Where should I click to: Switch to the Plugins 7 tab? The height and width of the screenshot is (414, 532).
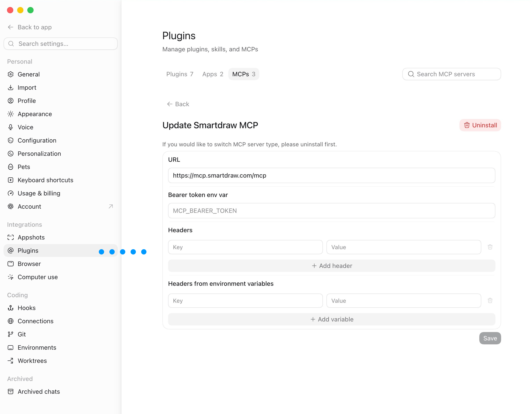pos(180,74)
